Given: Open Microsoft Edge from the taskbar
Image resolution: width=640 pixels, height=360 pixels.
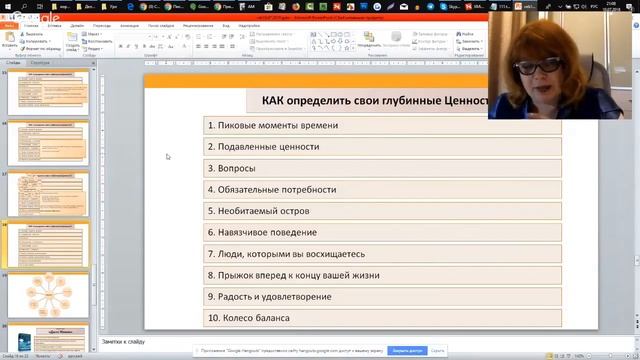Looking at the screenshot, I should coord(131,7).
